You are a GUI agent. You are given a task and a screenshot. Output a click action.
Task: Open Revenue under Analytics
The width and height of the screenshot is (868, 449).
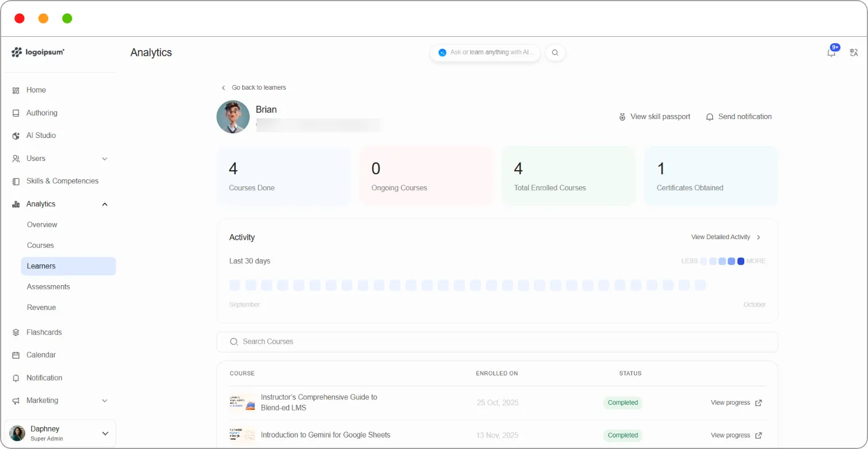pyautogui.click(x=41, y=308)
